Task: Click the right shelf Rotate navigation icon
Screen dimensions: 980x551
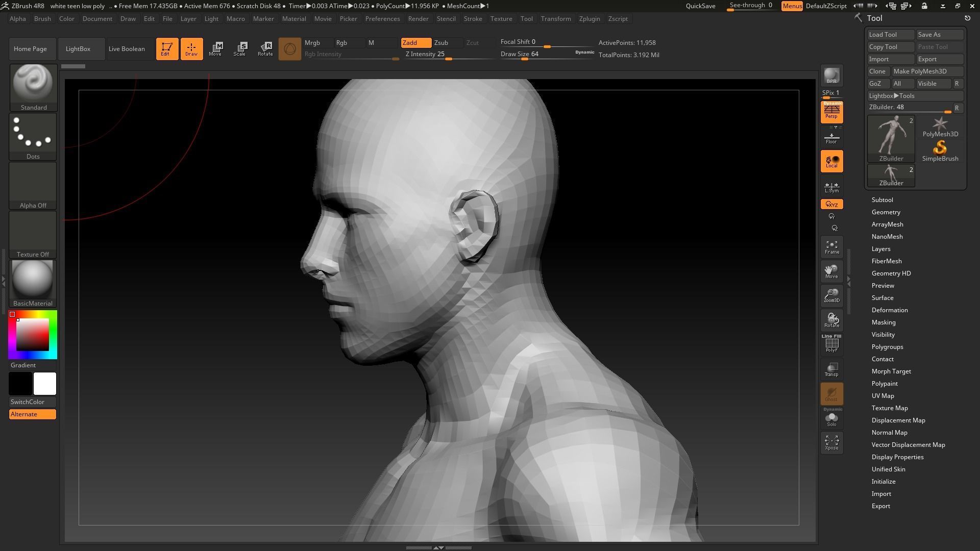Action: point(831,320)
